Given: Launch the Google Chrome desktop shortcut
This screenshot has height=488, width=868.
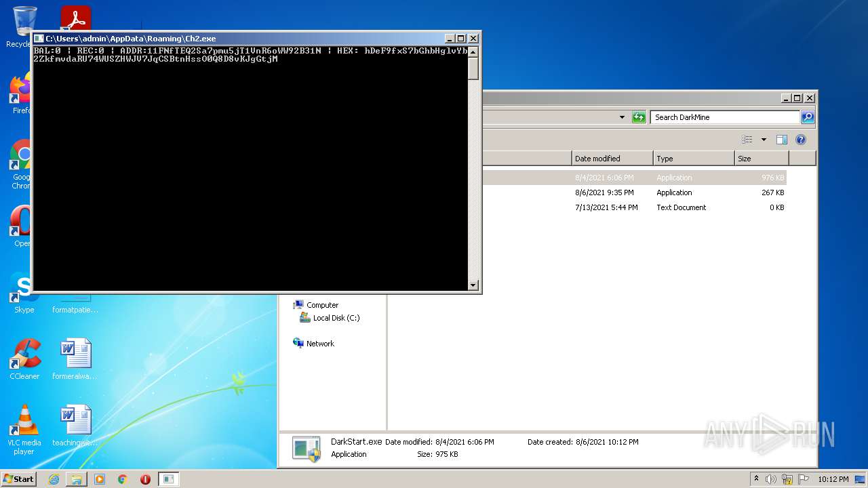Looking at the screenshot, I should 20,165.
